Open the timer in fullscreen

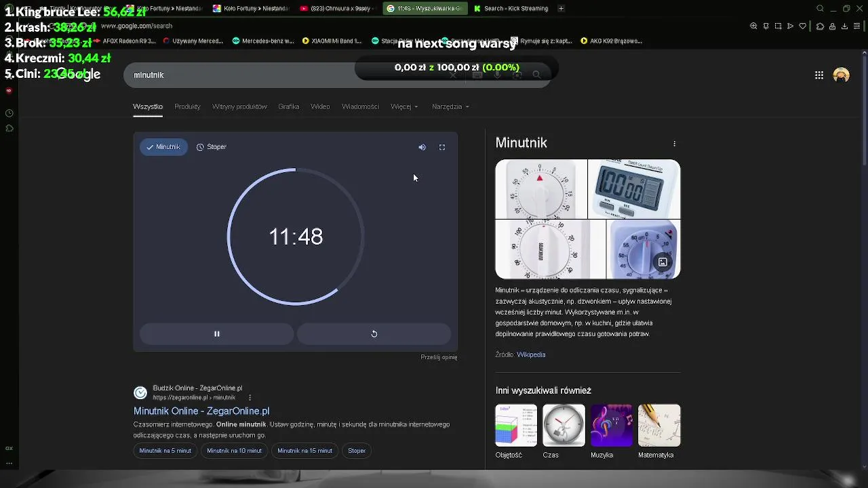point(442,147)
